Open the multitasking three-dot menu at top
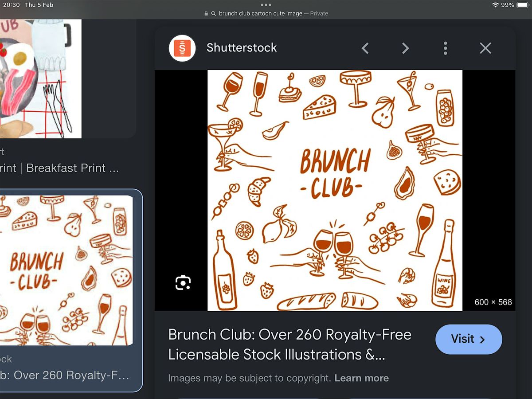The height and width of the screenshot is (399, 532). point(266,5)
